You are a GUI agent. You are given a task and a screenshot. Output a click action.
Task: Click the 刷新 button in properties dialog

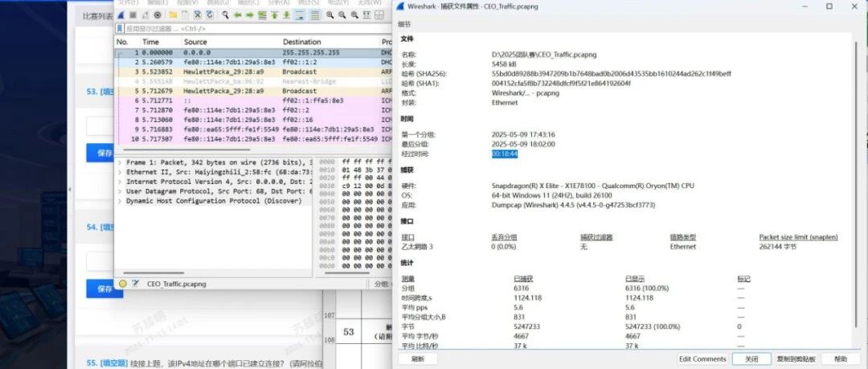click(x=418, y=359)
